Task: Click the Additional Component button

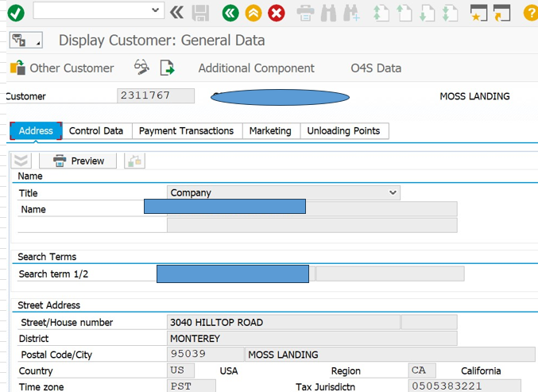Action: pyautogui.click(x=256, y=68)
